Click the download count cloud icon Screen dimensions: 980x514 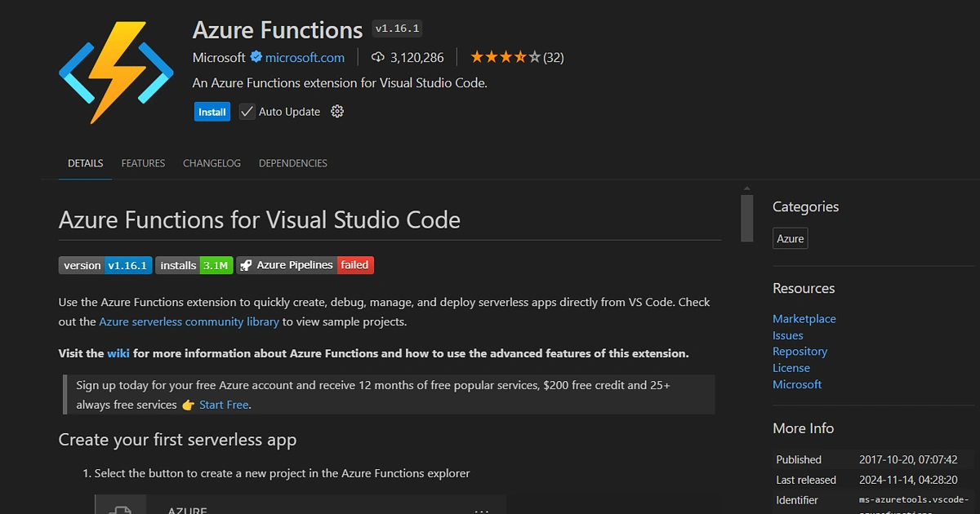point(376,57)
